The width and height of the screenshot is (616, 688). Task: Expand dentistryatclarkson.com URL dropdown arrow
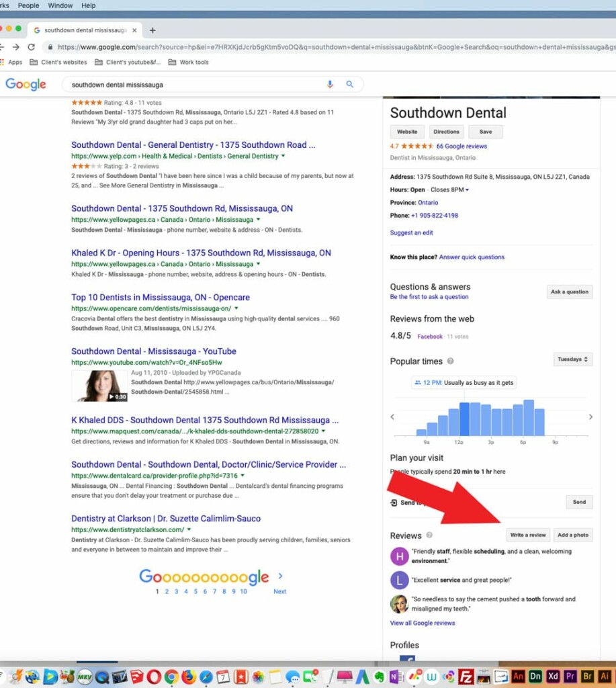coord(189,529)
